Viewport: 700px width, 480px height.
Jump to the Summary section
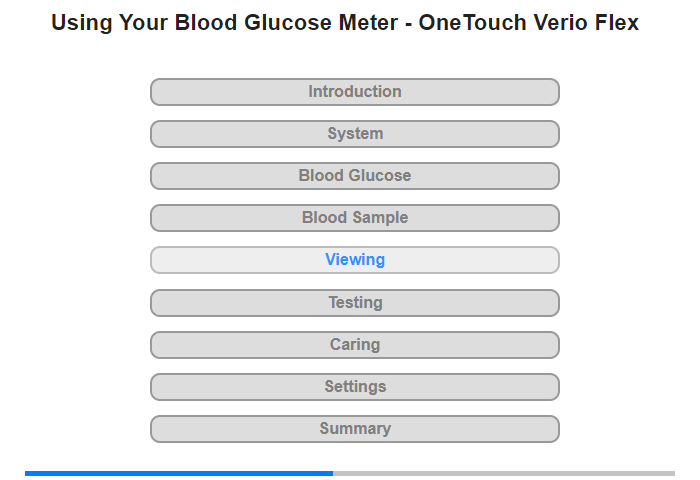click(354, 429)
